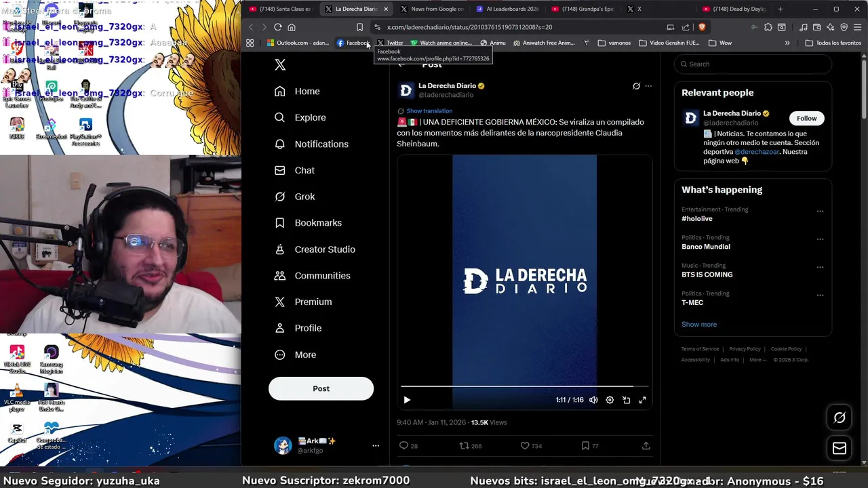This screenshot has height=488, width=868.
Task: Like the post with heart icon
Action: 524,445
